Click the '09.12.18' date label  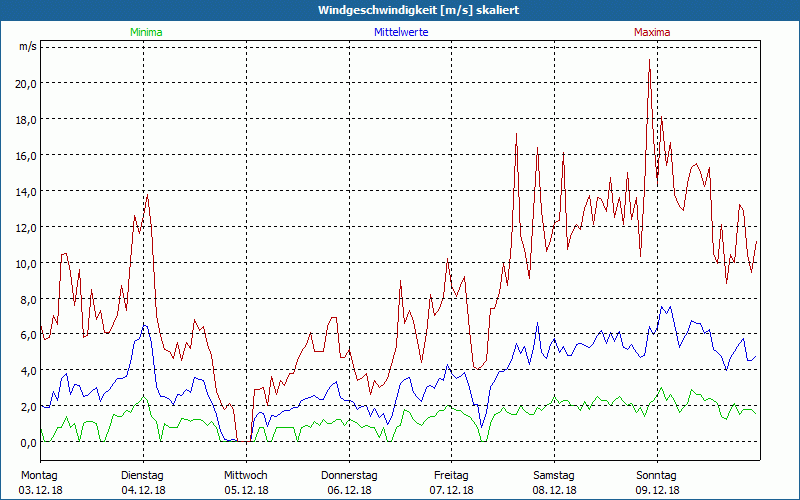click(657, 490)
